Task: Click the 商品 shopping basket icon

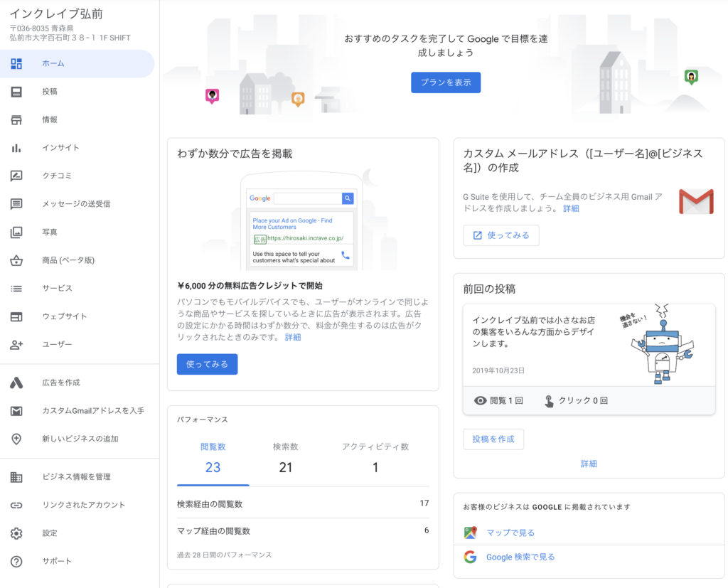Action: [16, 260]
